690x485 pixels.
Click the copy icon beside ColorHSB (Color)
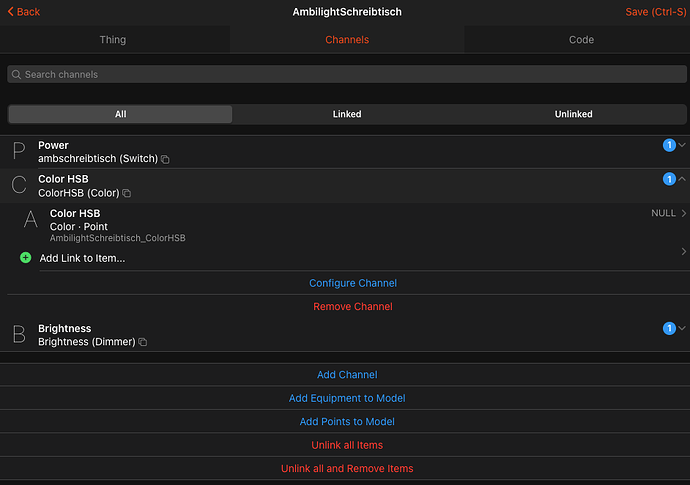pos(127,193)
